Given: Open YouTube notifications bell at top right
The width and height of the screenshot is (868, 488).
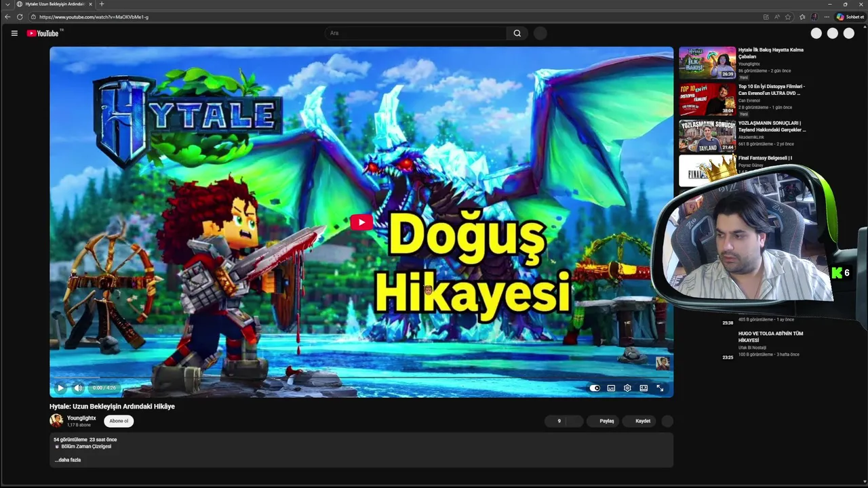Looking at the screenshot, I should coord(833,33).
